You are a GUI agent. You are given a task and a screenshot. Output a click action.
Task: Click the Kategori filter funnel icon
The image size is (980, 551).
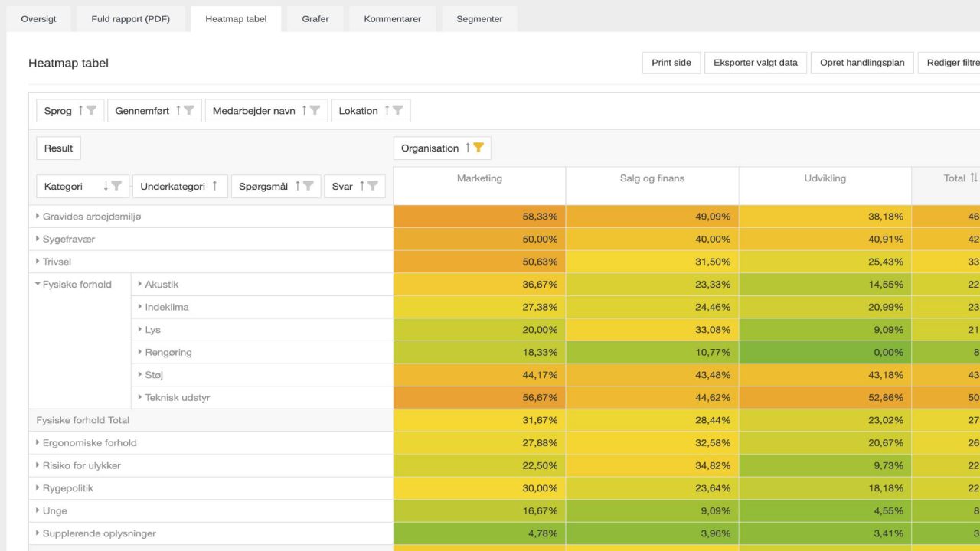[x=116, y=186]
